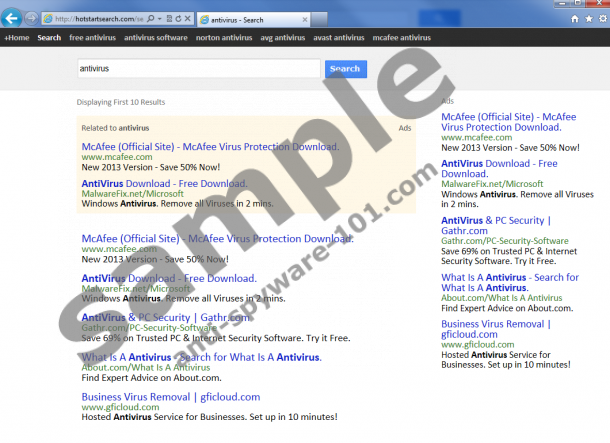Open the Home page icon
This screenshot has height=443, width=610.
coord(574,19)
